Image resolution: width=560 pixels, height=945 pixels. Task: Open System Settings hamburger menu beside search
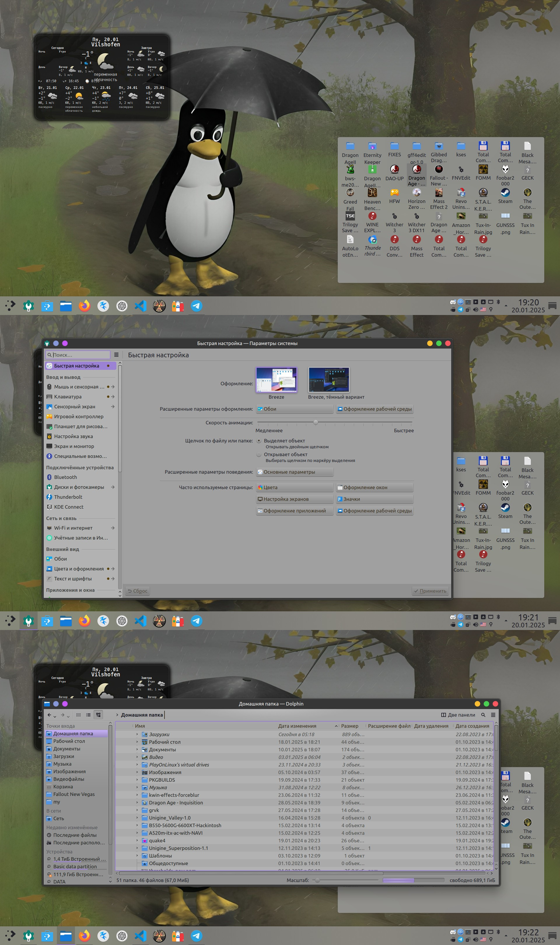tap(116, 355)
